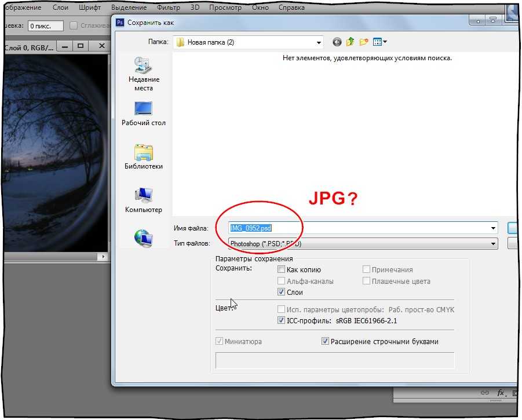Click Photoshop Ps icon in dialog title
Viewport: 522px width, 420px height.
[120, 23]
